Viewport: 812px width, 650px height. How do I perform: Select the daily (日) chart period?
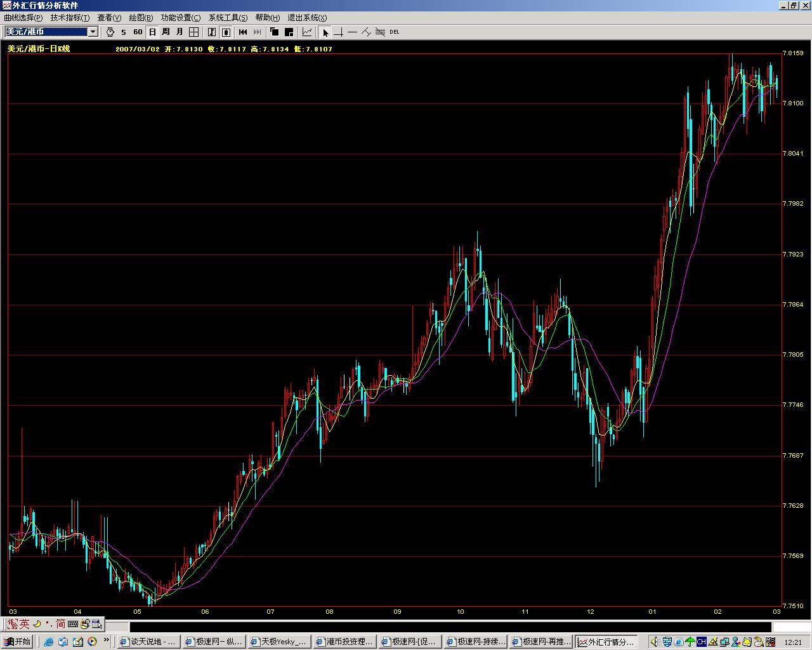(152, 32)
